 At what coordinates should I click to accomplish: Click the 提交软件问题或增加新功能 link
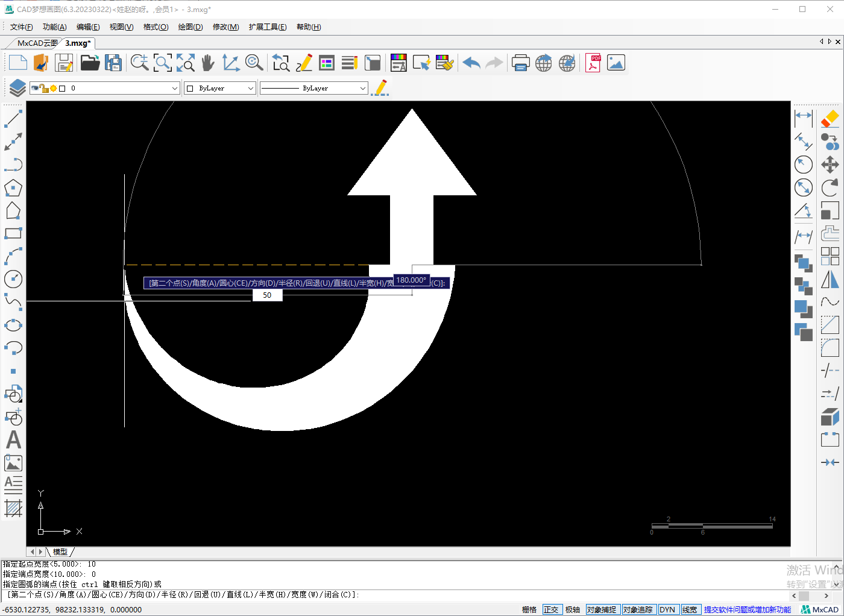pos(748,609)
